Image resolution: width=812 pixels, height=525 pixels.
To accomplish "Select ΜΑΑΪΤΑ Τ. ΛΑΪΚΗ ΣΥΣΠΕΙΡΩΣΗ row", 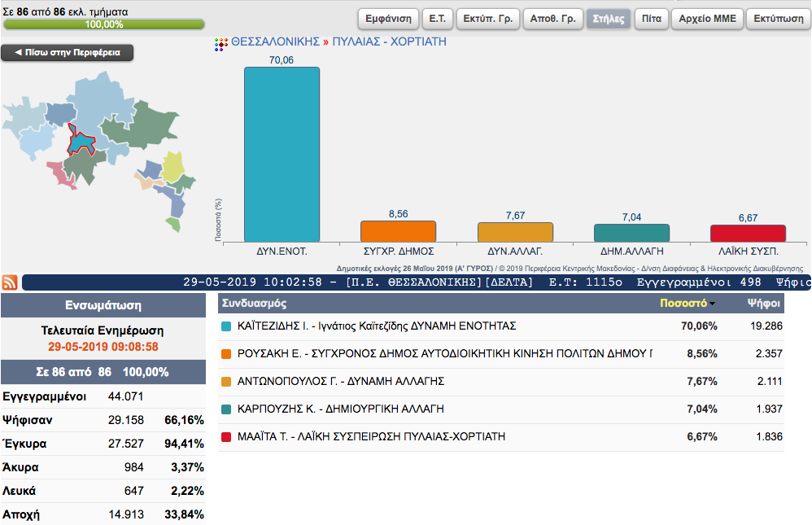I will click(x=501, y=437).
